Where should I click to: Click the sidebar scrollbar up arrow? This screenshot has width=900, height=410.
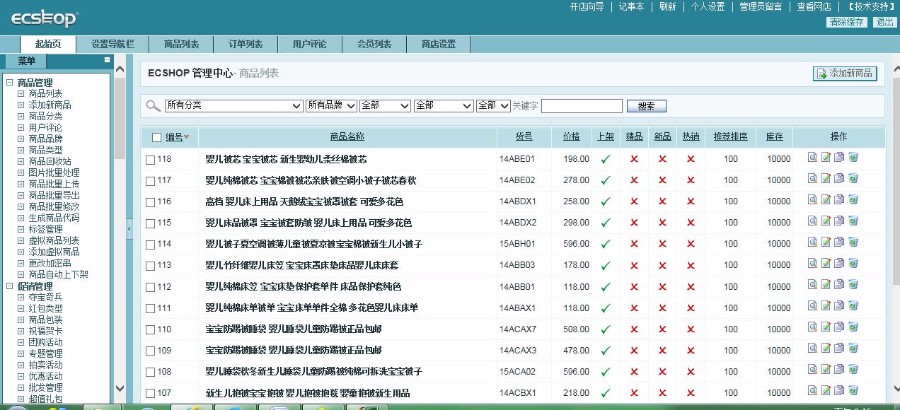click(x=120, y=69)
